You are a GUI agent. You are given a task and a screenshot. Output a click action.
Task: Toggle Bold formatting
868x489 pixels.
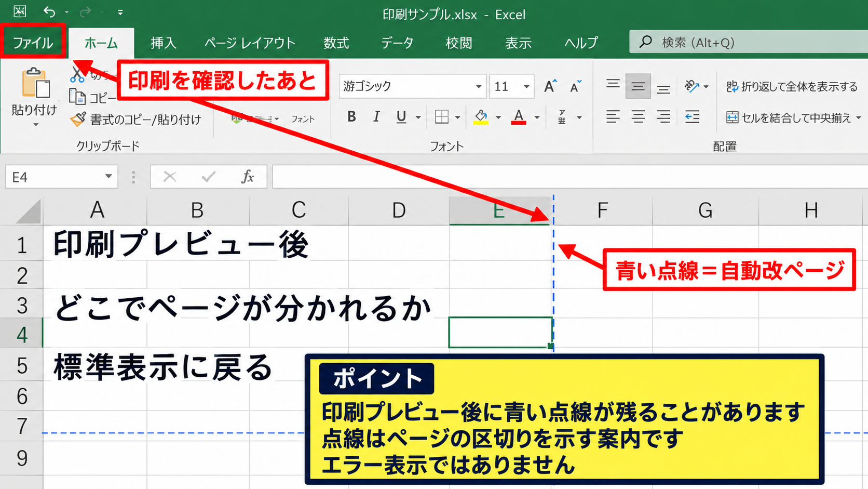351,117
